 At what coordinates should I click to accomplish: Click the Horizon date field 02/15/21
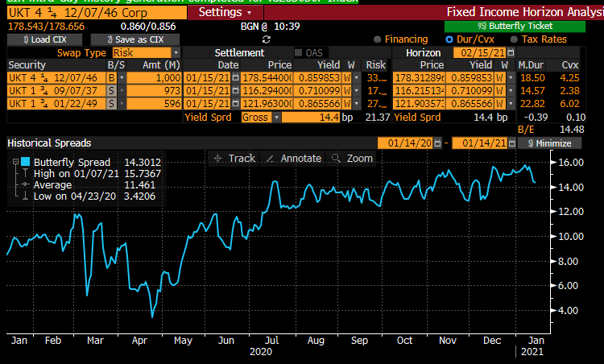480,53
